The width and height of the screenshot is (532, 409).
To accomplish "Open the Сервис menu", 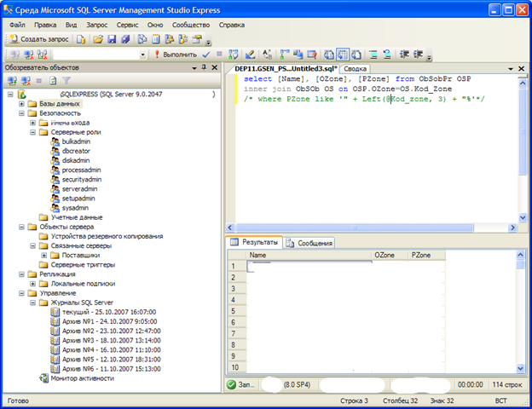I will [x=127, y=25].
